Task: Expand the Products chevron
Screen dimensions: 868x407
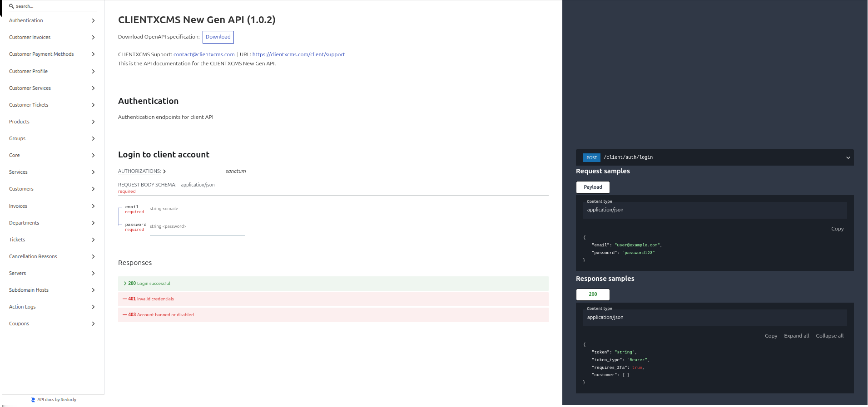Action: tap(93, 122)
